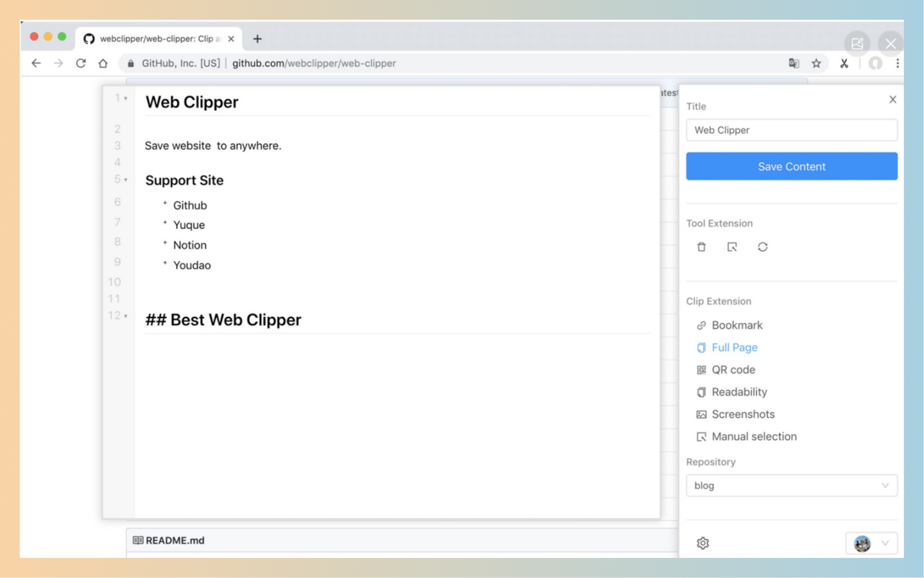Switch to the webclipper/web-clipper browser tab

point(158,38)
